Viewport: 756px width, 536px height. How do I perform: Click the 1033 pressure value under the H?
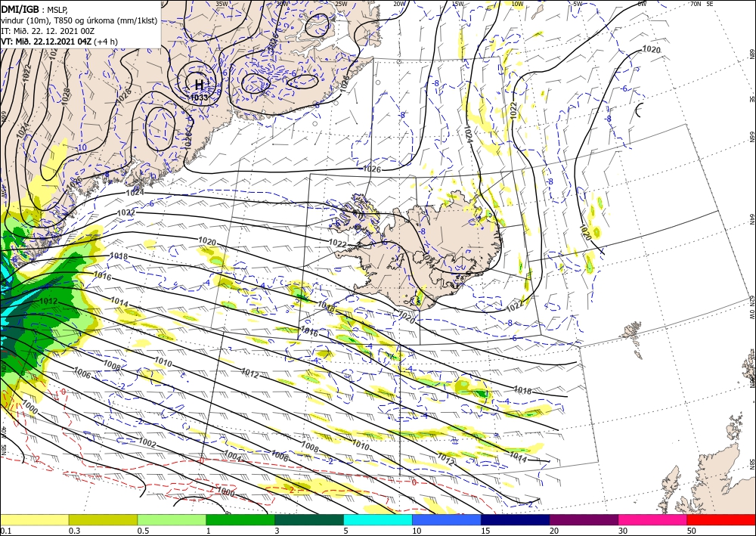coord(199,98)
